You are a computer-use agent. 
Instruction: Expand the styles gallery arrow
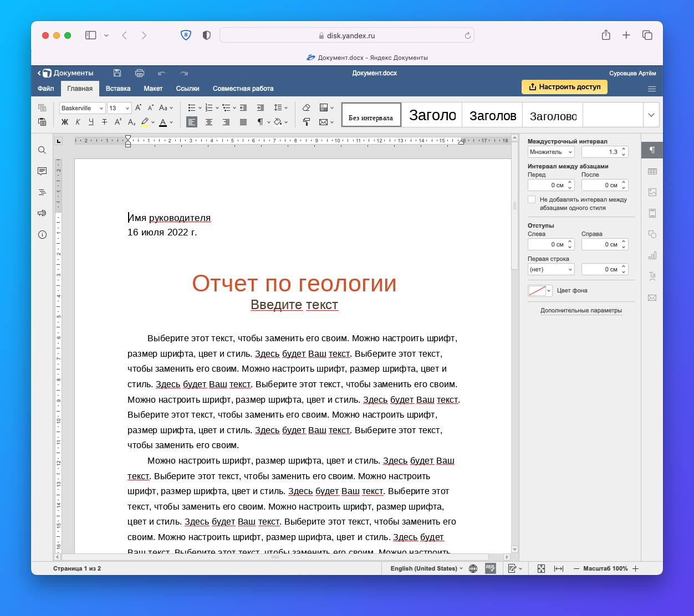[651, 115]
